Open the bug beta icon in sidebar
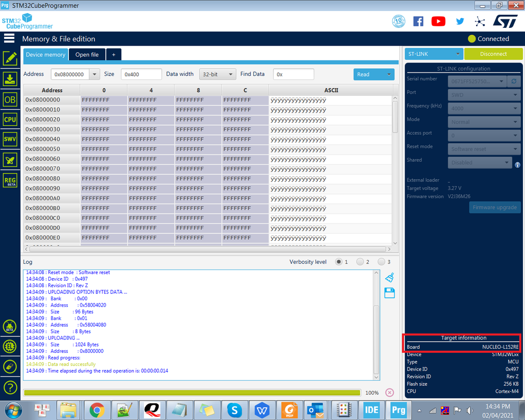This screenshot has height=420, width=525. (9, 326)
